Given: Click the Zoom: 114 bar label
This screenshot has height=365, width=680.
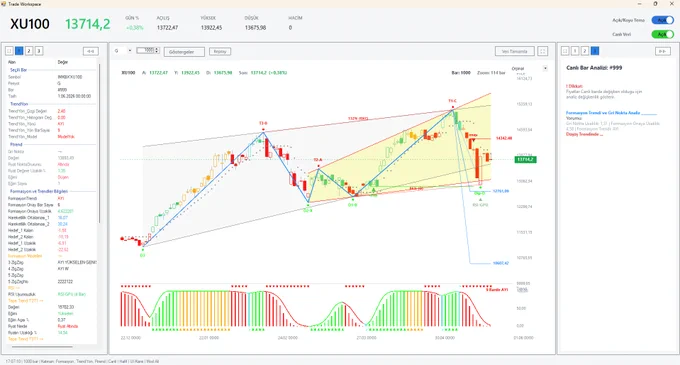Looking at the screenshot, I should (491, 73).
